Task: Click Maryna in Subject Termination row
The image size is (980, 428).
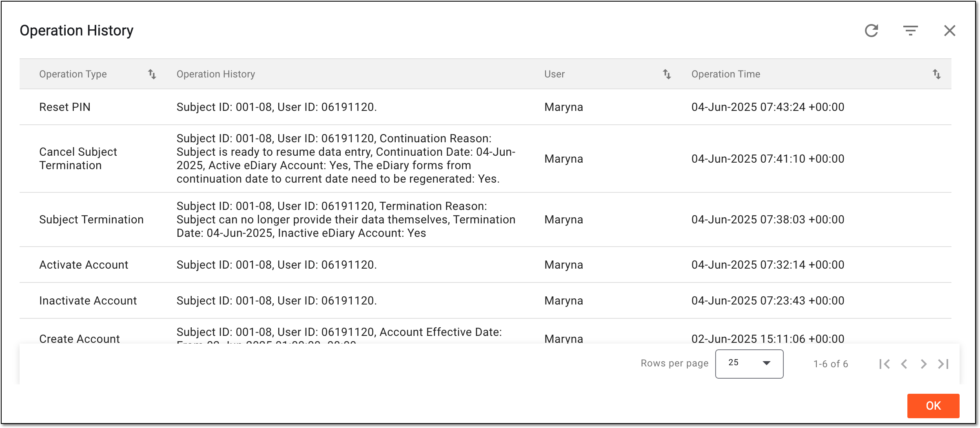Action: 564,220
